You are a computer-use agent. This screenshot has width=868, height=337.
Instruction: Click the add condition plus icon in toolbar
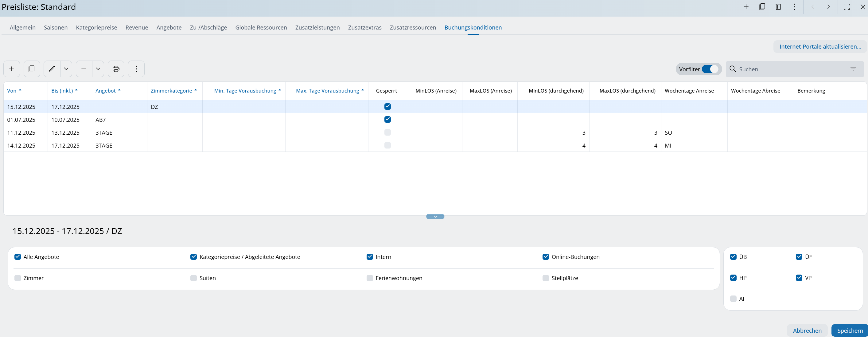[11, 69]
